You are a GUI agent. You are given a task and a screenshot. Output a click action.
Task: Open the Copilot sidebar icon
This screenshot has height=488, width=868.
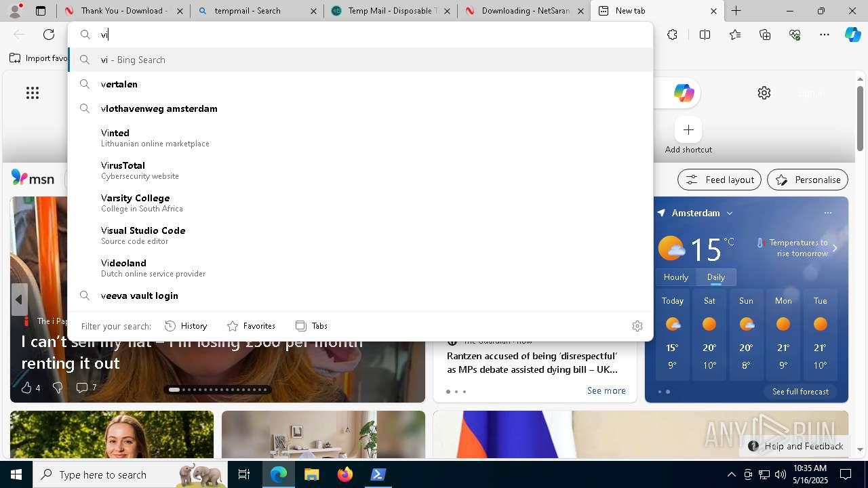852,35
